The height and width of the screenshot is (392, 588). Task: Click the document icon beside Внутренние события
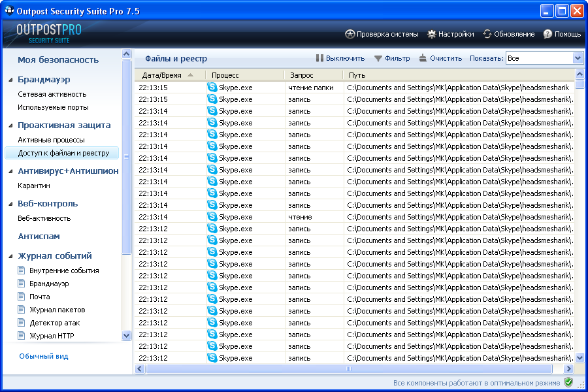coord(22,270)
